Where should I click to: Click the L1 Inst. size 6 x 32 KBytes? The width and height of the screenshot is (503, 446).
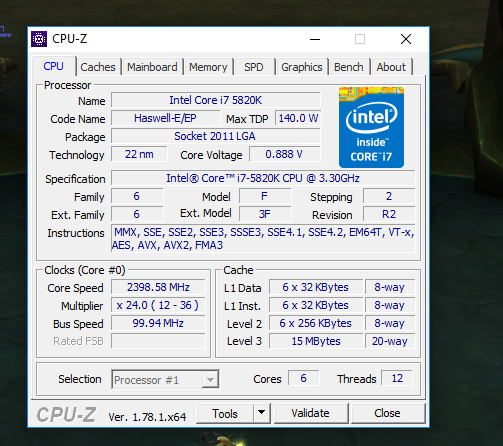point(316,305)
